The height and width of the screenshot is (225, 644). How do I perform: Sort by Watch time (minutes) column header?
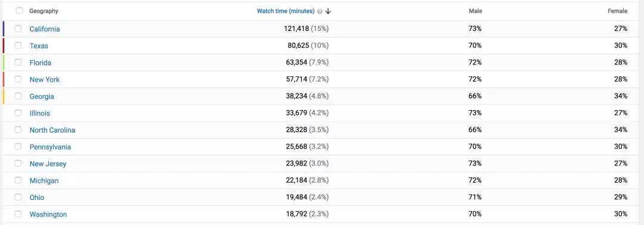(x=286, y=11)
